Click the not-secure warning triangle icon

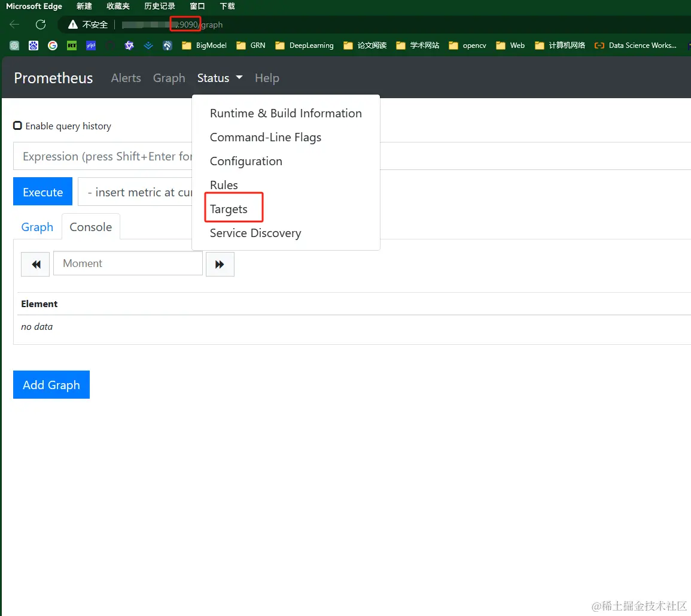[x=73, y=25]
